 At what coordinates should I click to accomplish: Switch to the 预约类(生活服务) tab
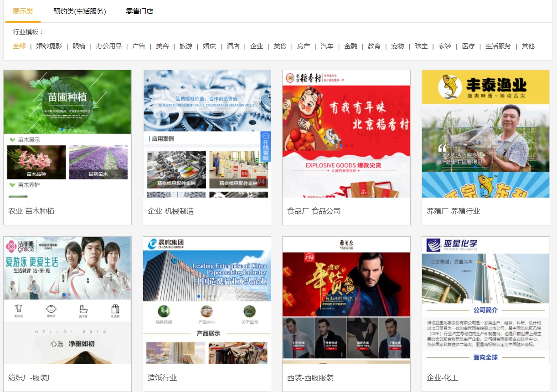(80, 11)
